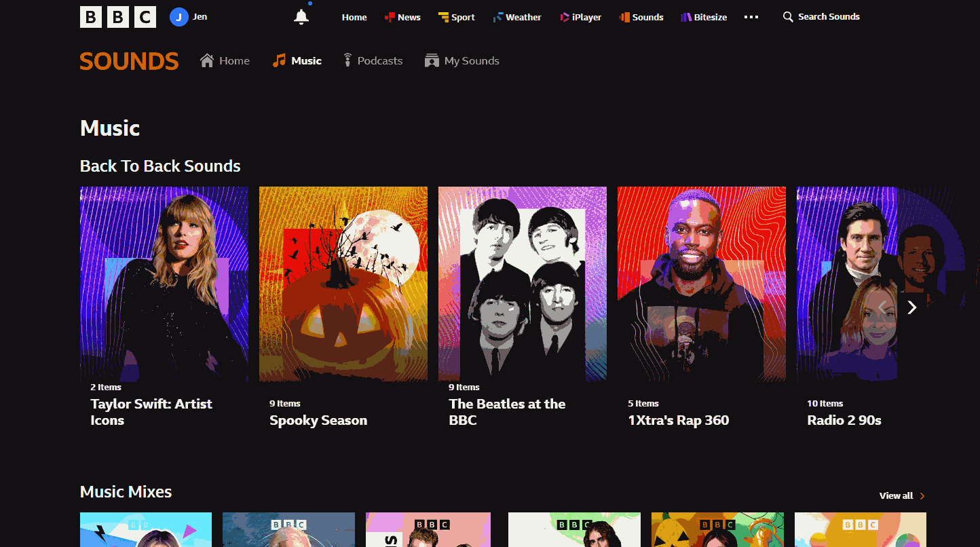980x547 pixels.
Task: Click the My Sounds icon
Action: click(x=432, y=60)
